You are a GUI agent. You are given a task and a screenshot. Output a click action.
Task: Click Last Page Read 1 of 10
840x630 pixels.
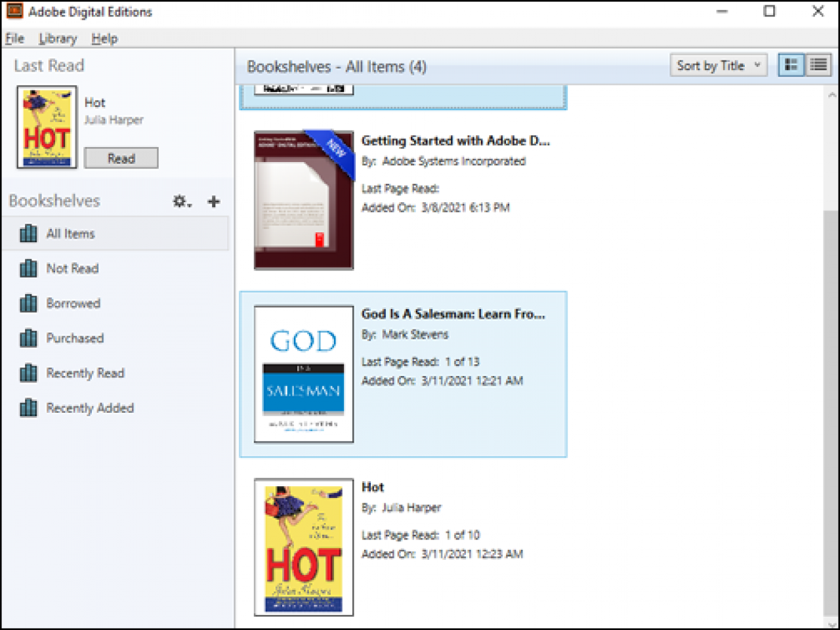pyautogui.click(x=421, y=535)
